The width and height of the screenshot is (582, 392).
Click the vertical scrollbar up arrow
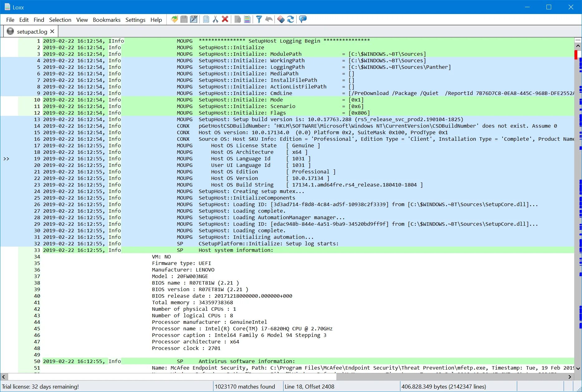coord(578,46)
